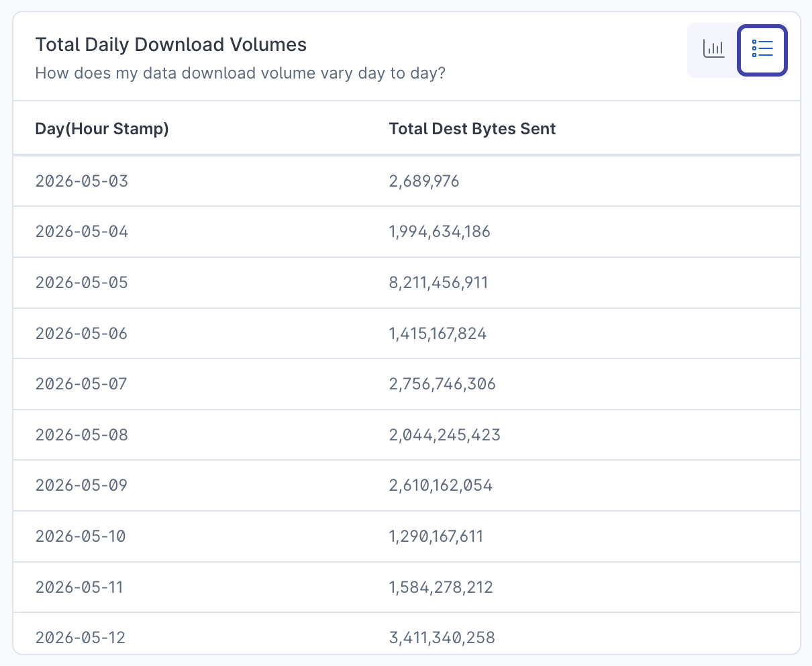
Task: Click the value 2,756,746,306
Action: [x=442, y=384]
